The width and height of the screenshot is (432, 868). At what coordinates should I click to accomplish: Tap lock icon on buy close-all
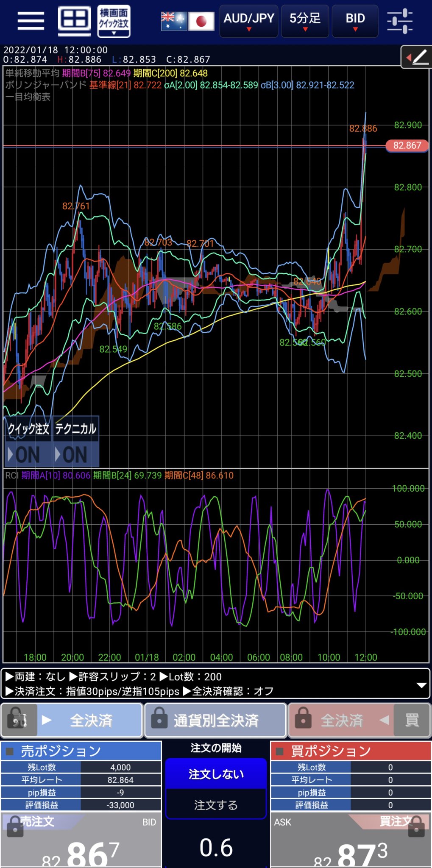point(304,718)
